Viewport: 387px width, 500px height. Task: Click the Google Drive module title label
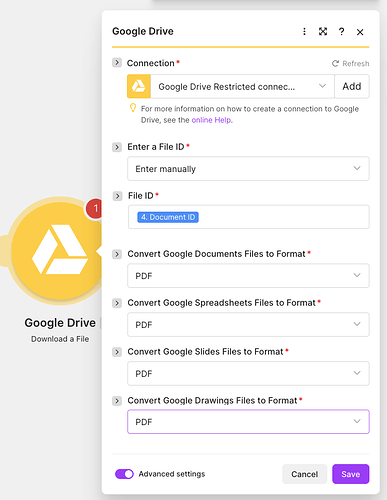60,323
